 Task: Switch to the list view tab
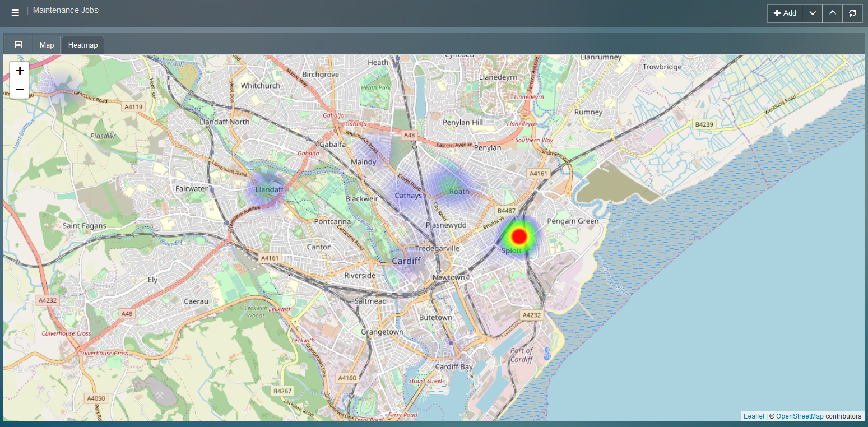pos(18,45)
